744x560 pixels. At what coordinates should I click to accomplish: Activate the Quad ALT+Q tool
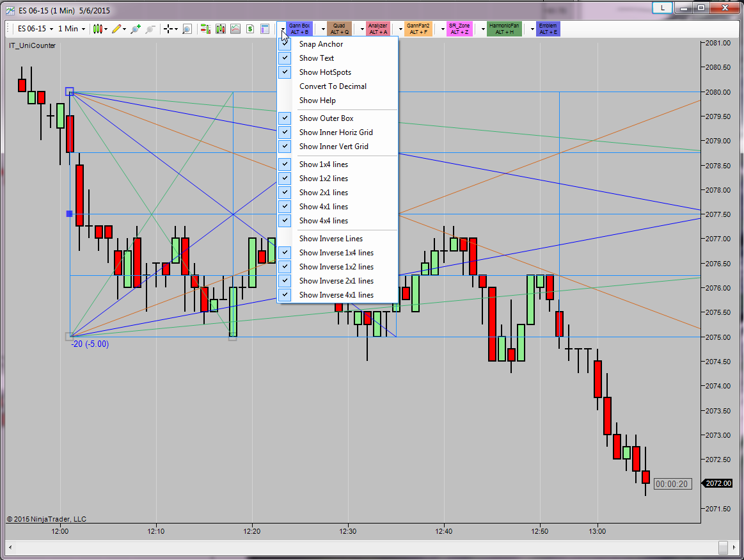tap(339, 29)
